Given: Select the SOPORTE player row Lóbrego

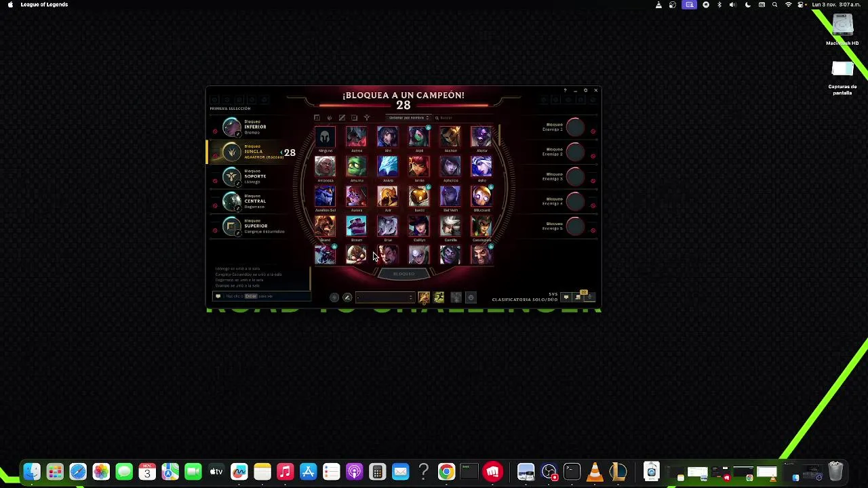Looking at the screenshot, I should pos(251,176).
